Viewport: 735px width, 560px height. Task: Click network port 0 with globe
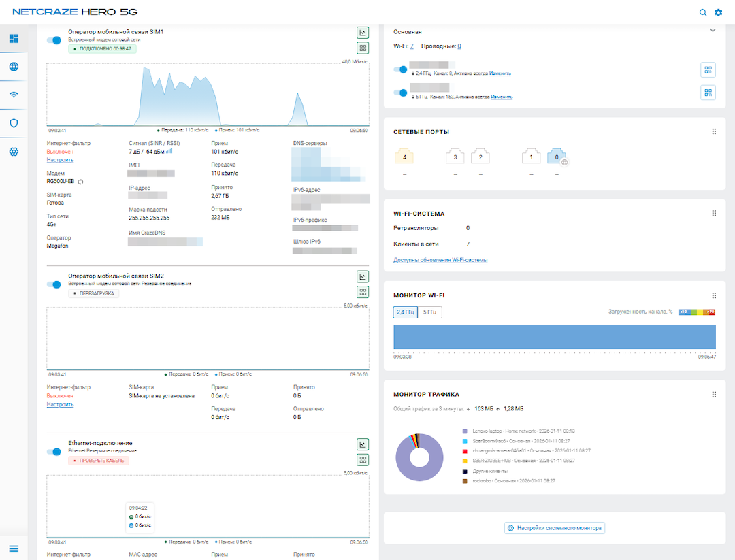click(556, 157)
